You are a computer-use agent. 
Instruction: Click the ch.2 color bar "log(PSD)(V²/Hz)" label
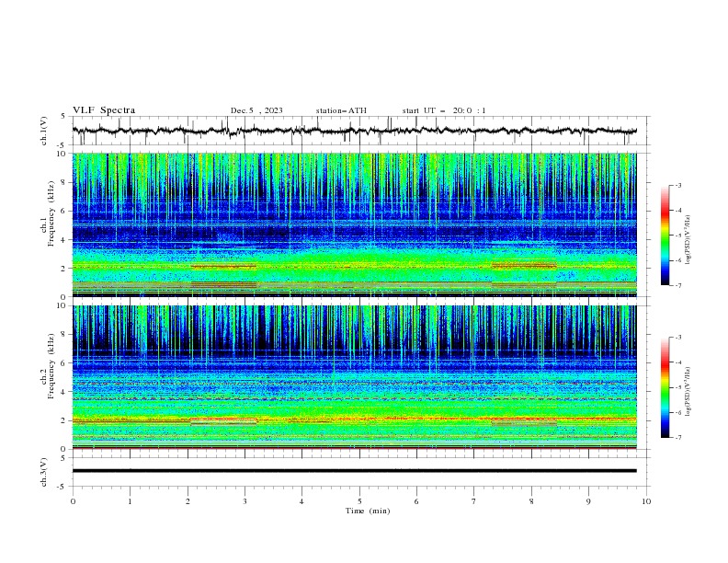pyautogui.click(x=688, y=392)
